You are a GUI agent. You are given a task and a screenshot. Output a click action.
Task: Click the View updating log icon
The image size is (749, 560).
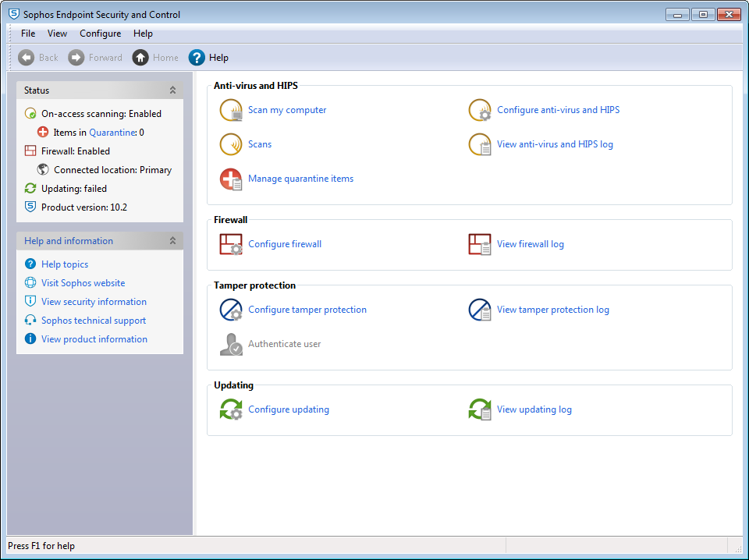480,410
